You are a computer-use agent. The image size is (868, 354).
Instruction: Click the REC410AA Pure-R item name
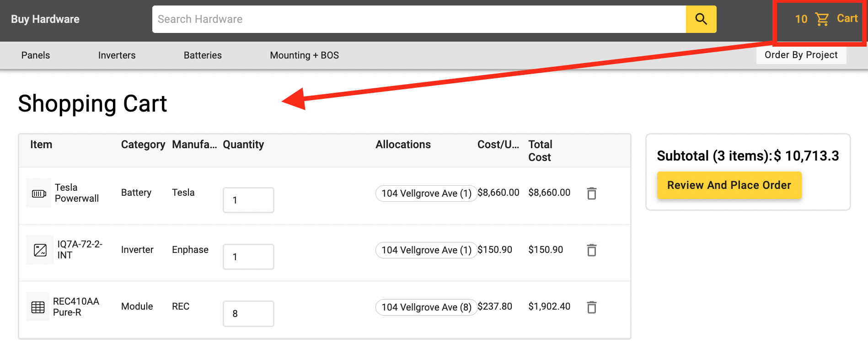tap(76, 307)
